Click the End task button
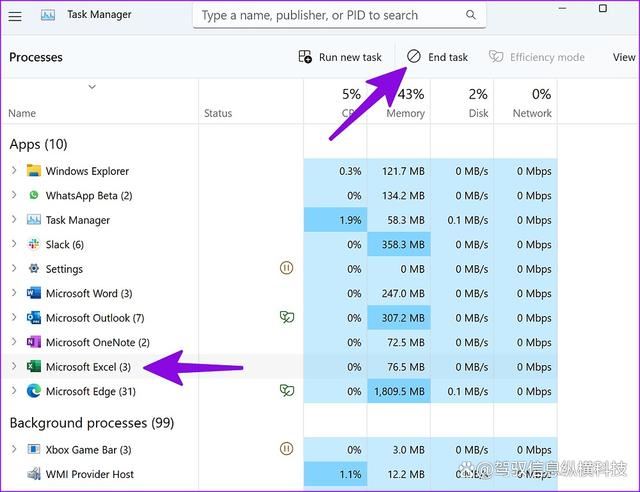Viewport: 640px width, 492px height. click(x=438, y=57)
